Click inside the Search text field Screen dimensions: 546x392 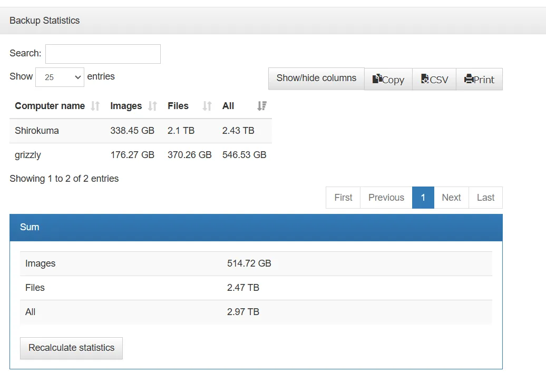tap(103, 54)
